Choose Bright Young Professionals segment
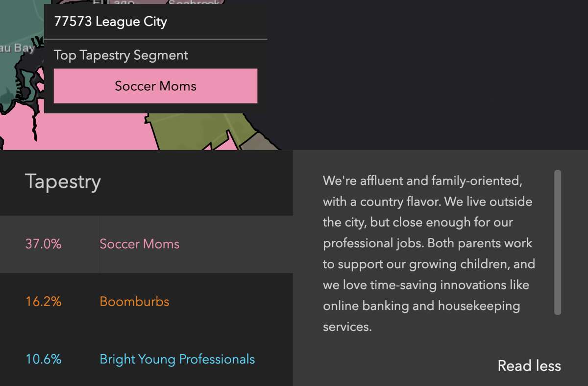The height and width of the screenshot is (386, 588). click(x=177, y=359)
